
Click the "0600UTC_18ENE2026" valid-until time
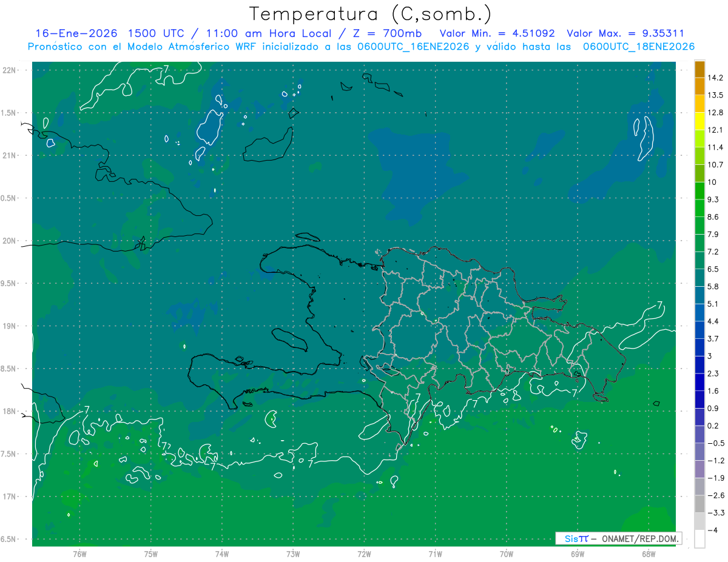coord(639,47)
